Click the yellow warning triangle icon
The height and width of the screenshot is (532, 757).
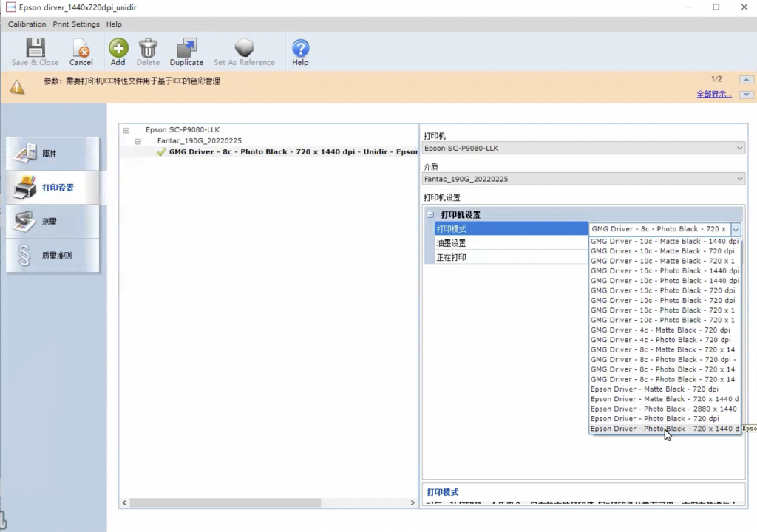18,87
